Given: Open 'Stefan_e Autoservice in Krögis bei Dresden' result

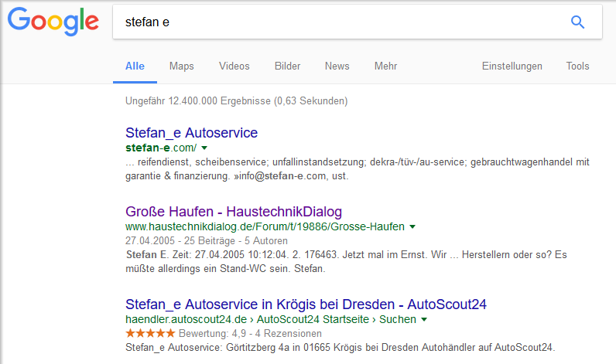Looking at the screenshot, I should pos(306,304).
